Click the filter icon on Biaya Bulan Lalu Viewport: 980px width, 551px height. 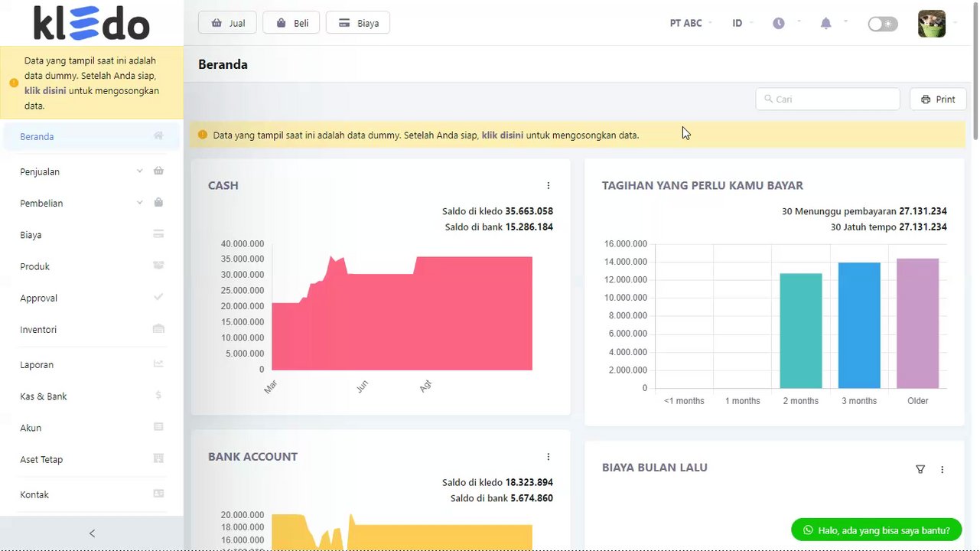tap(920, 469)
